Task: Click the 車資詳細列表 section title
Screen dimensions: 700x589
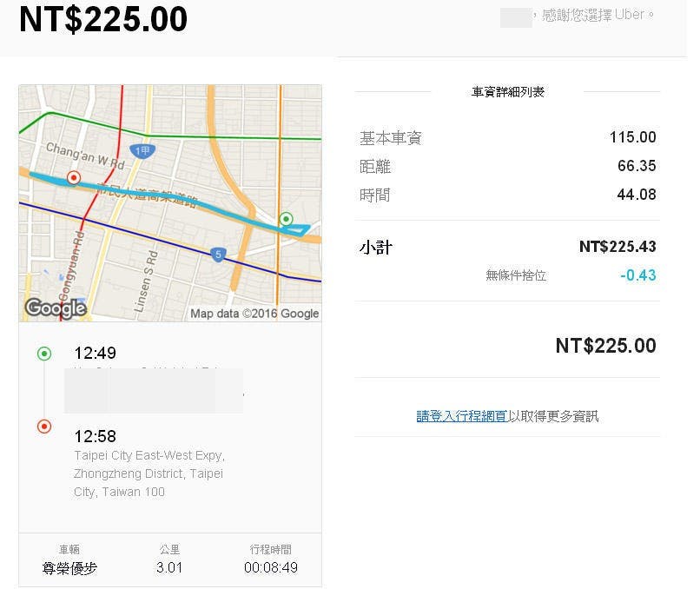Action: point(507,92)
